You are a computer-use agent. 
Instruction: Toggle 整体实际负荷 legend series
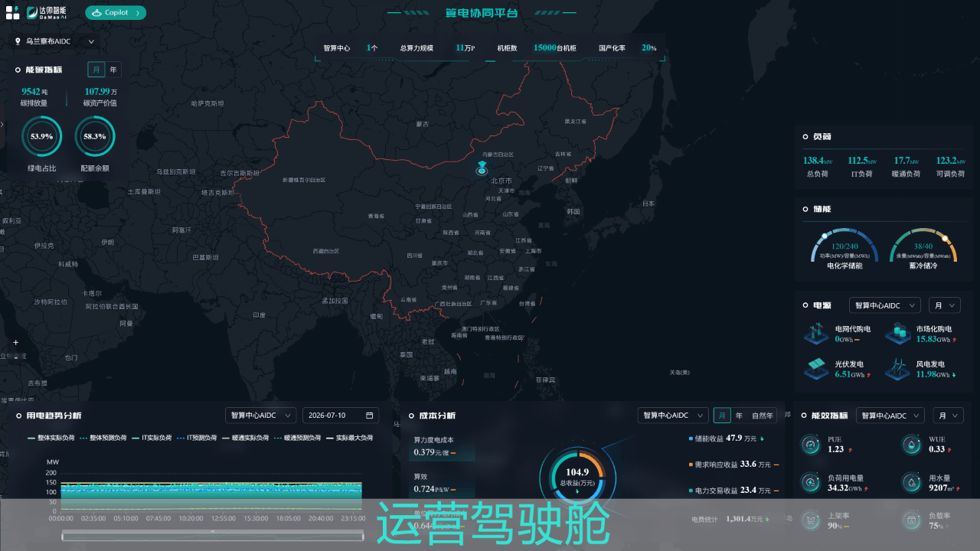51,438
